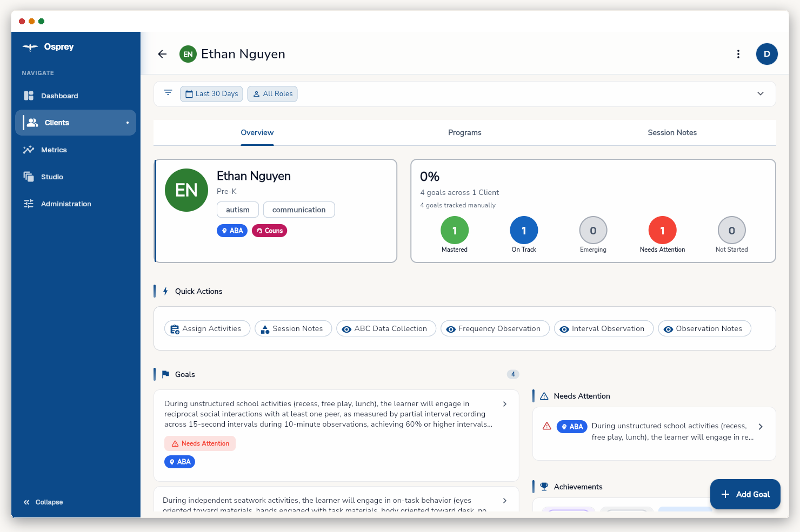Image resolution: width=800 pixels, height=532 pixels.
Task: Open Assign Activities quick action
Action: pyautogui.click(x=207, y=328)
